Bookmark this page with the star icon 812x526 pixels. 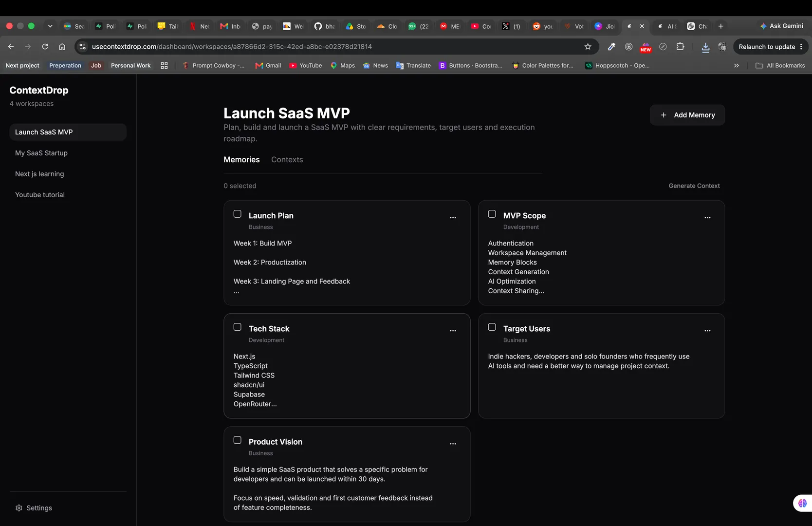point(588,47)
